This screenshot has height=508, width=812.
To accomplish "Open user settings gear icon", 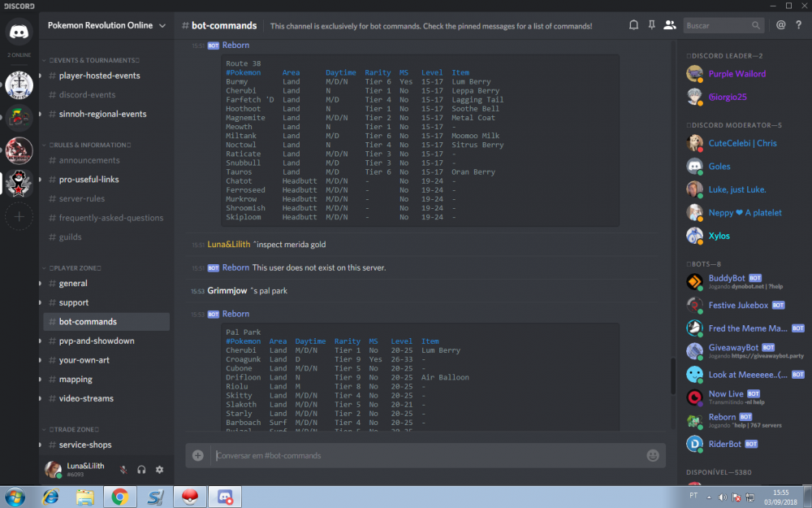I will point(159,470).
